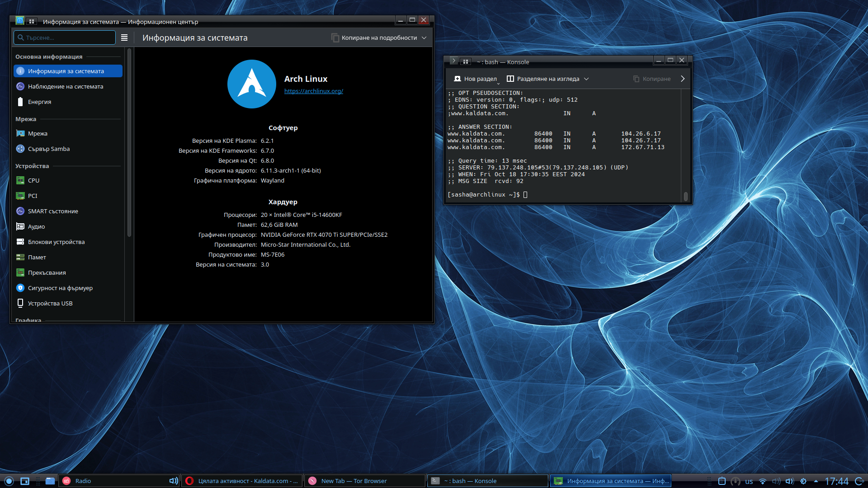Switch to the Radio taskbar entry
This screenshot has height=488, width=868.
(119, 481)
